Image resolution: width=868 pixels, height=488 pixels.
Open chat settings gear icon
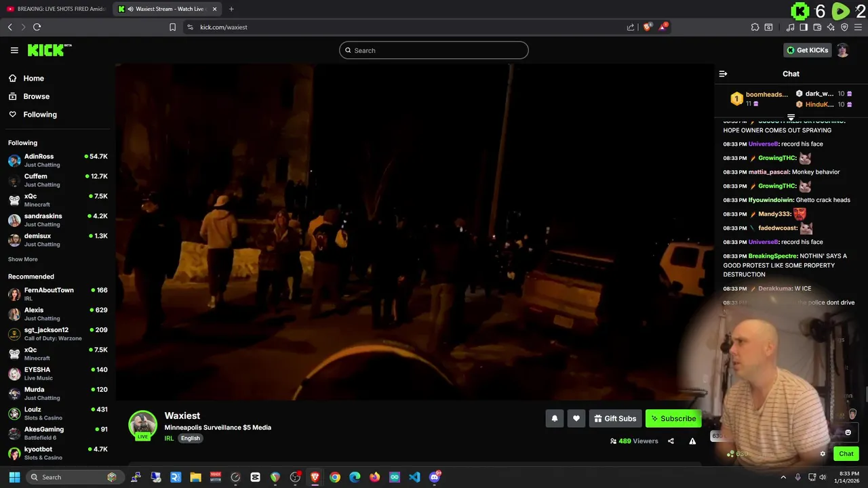point(823,454)
